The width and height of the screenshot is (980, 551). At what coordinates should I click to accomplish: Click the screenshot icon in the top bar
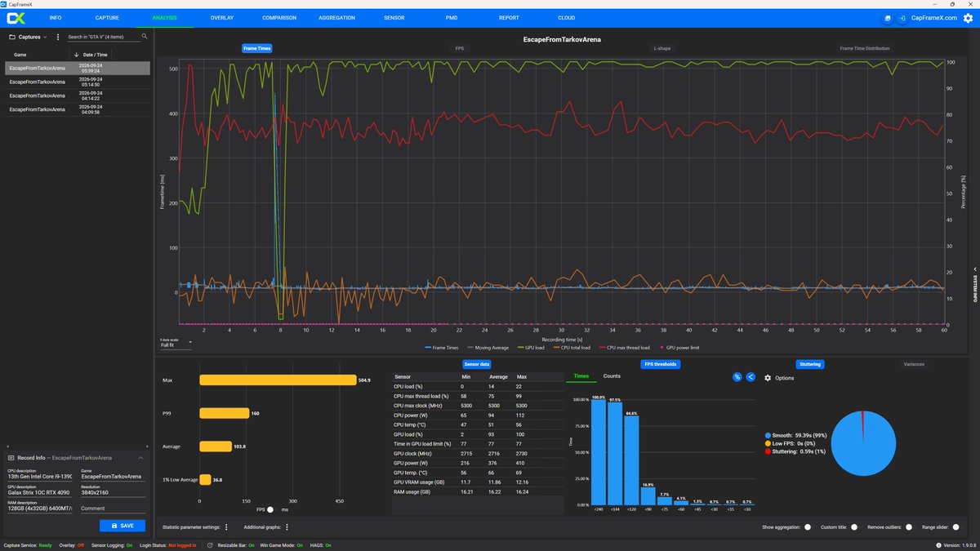(x=888, y=18)
